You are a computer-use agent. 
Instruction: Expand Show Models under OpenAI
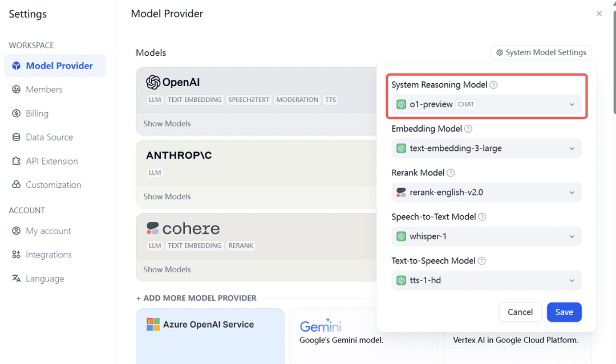(x=167, y=124)
